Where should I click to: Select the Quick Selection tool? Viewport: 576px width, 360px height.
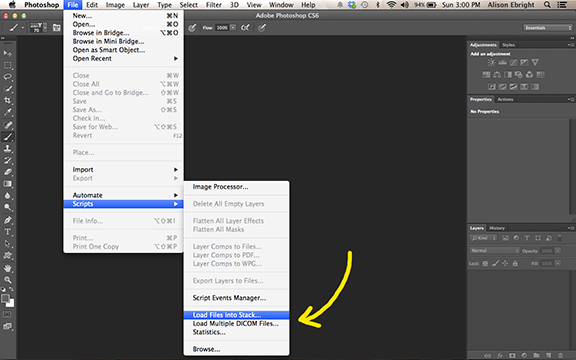click(x=7, y=89)
